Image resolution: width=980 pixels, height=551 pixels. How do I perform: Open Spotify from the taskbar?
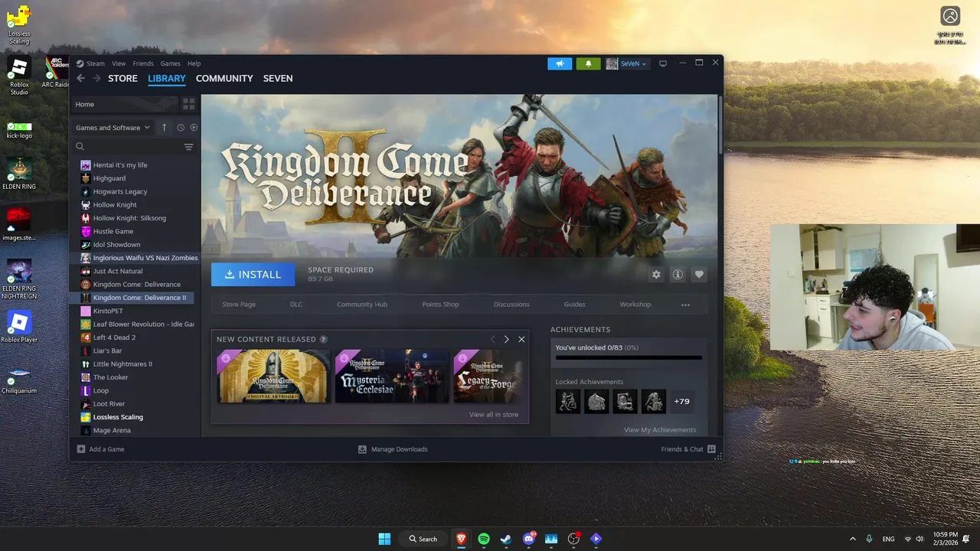[484, 539]
